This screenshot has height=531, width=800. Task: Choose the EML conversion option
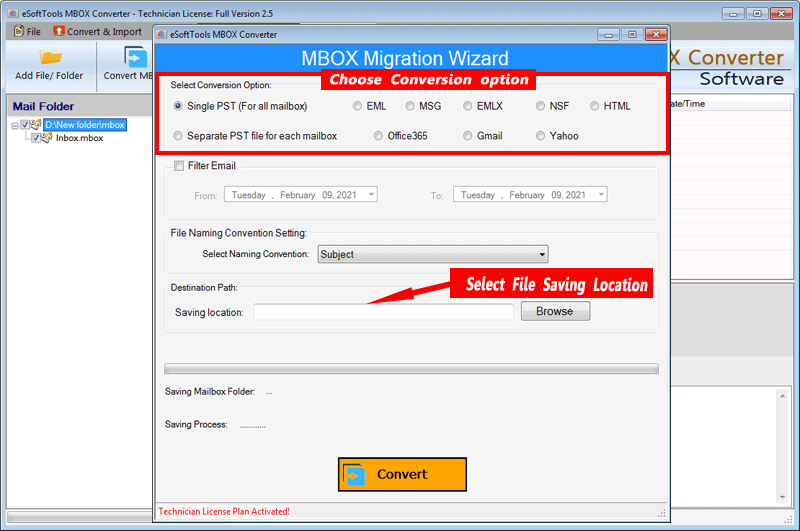(357, 106)
